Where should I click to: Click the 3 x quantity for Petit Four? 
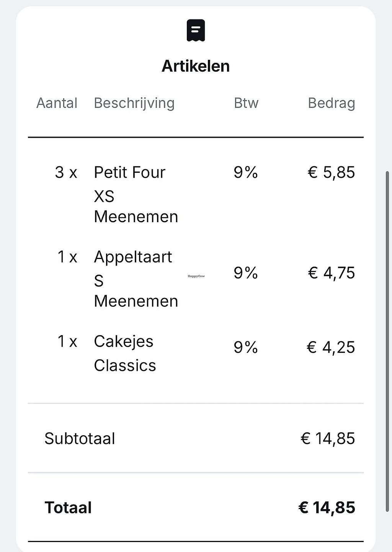click(x=66, y=172)
